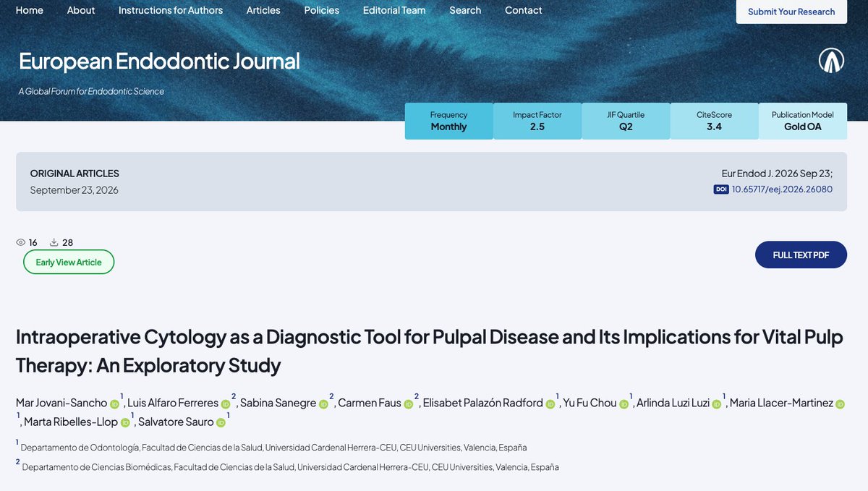The height and width of the screenshot is (491, 868).
Task: Open Instructions for Authors menu
Action: [171, 10]
